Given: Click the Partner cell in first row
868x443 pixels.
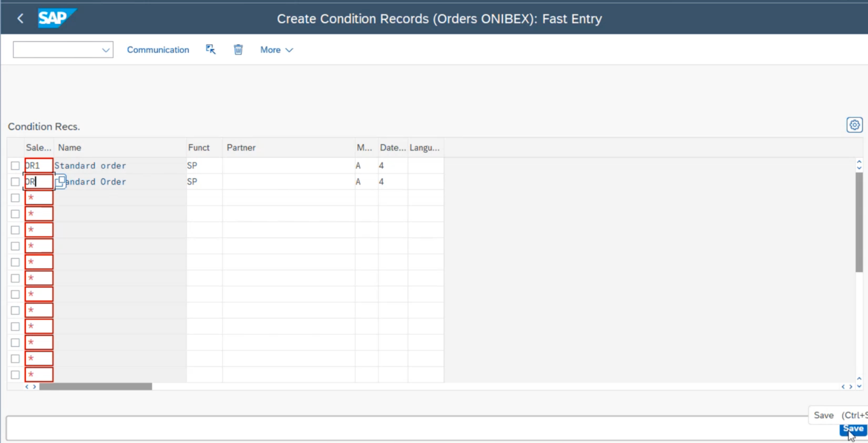Looking at the screenshot, I should click(289, 165).
